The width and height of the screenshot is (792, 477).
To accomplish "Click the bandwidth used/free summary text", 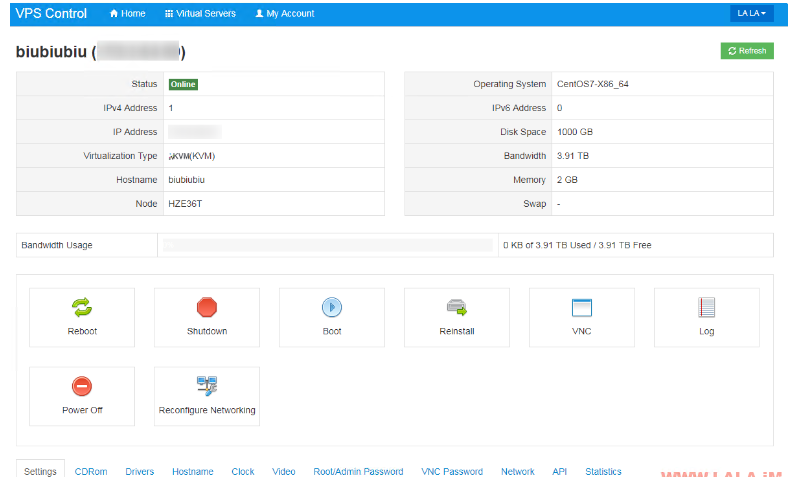I will (x=577, y=245).
